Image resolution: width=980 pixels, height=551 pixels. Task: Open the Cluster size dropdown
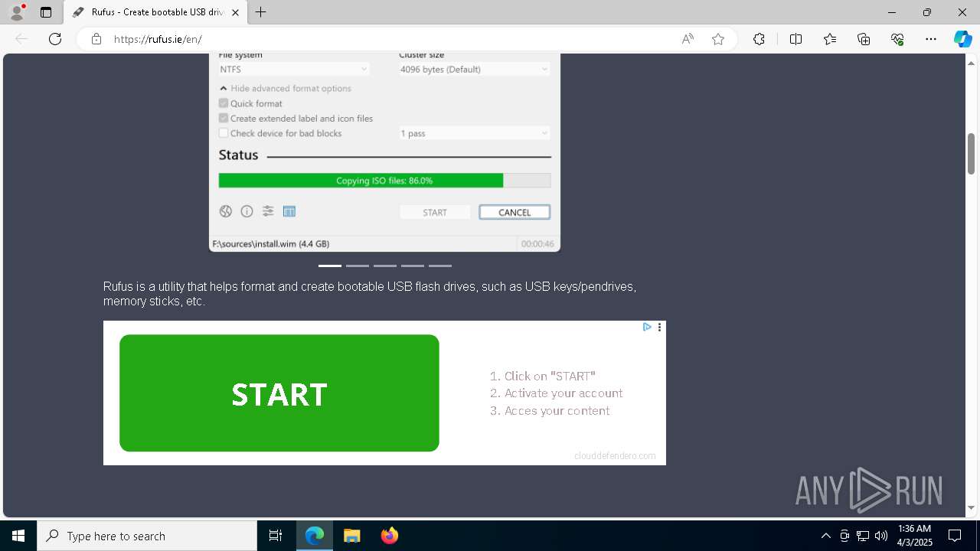coord(474,69)
